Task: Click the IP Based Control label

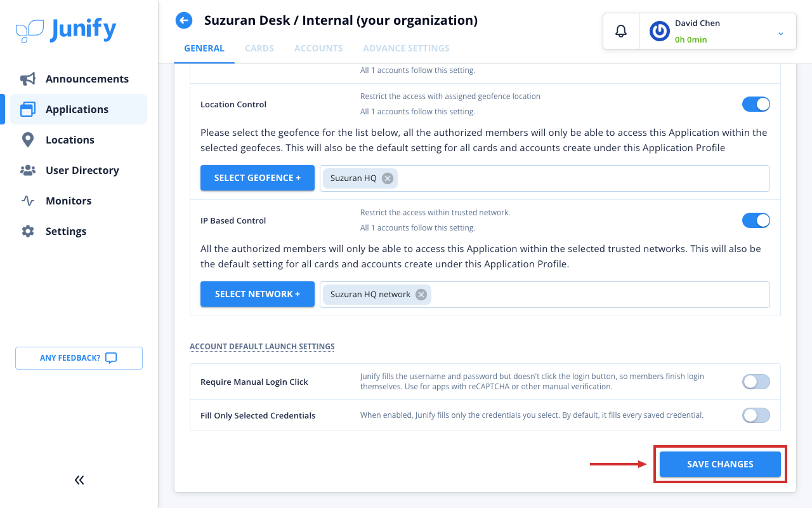Action: click(233, 221)
